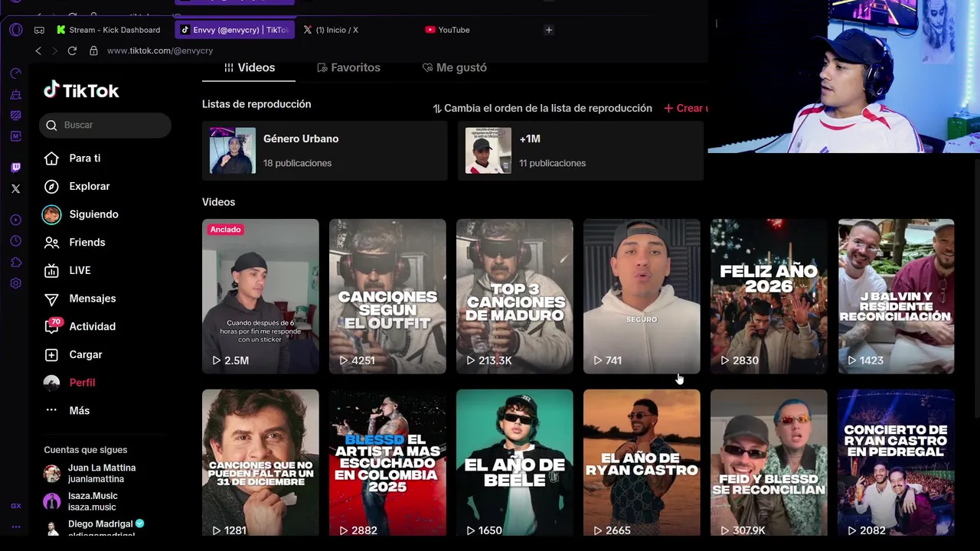This screenshot has width=980, height=551.
Task: Click the Buscar search field
Action: [x=106, y=125]
